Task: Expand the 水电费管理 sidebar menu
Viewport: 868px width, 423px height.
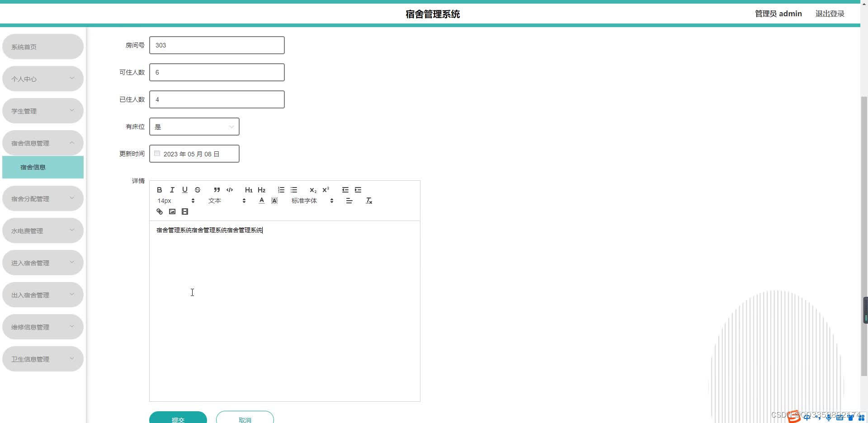Action: coord(43,230)
